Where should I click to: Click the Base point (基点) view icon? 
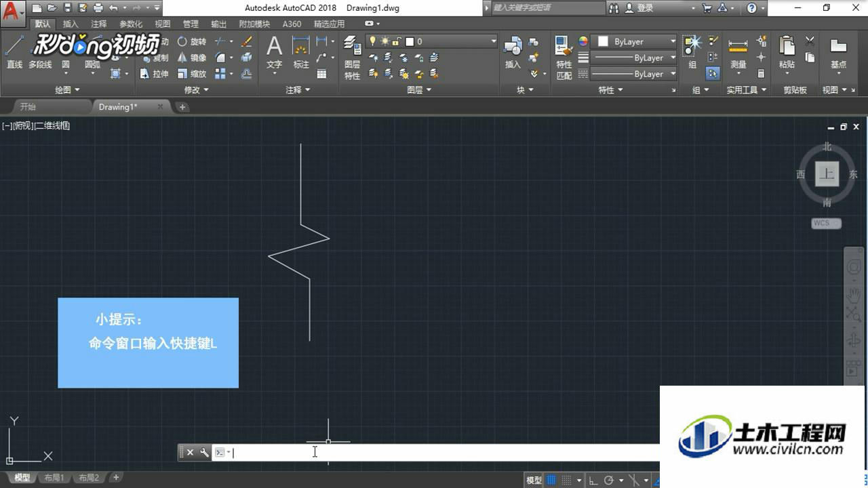838,53
